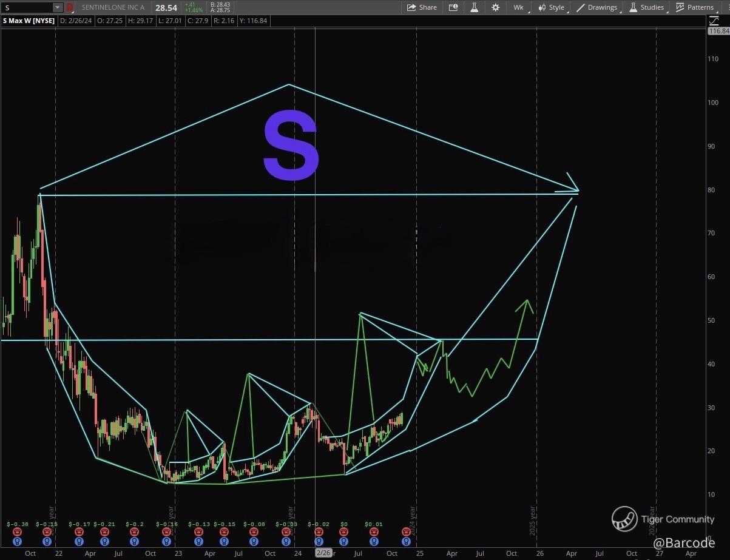
Task: Click the red phone icon under $-0.21
Action: [x=105, y=532]
